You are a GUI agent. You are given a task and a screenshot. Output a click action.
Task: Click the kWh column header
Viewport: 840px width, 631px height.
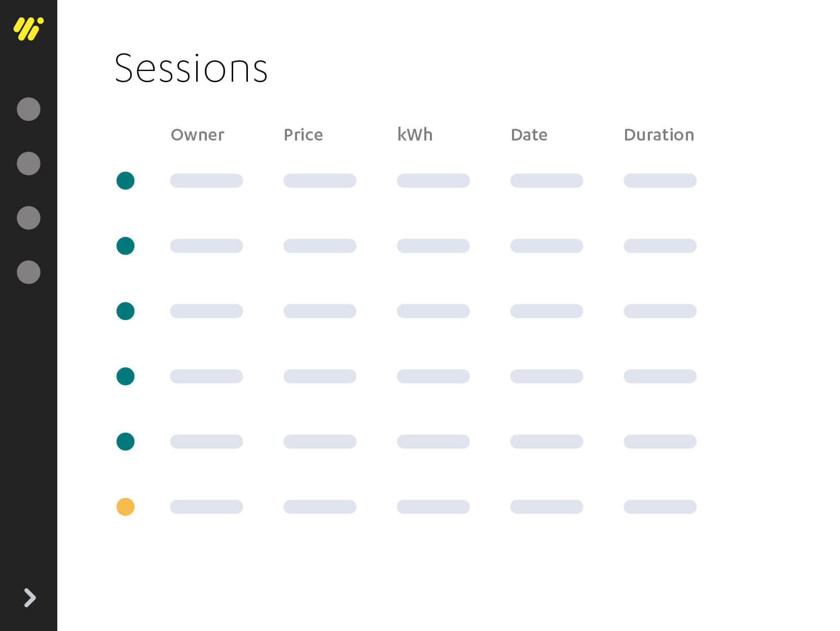point(416,134)
